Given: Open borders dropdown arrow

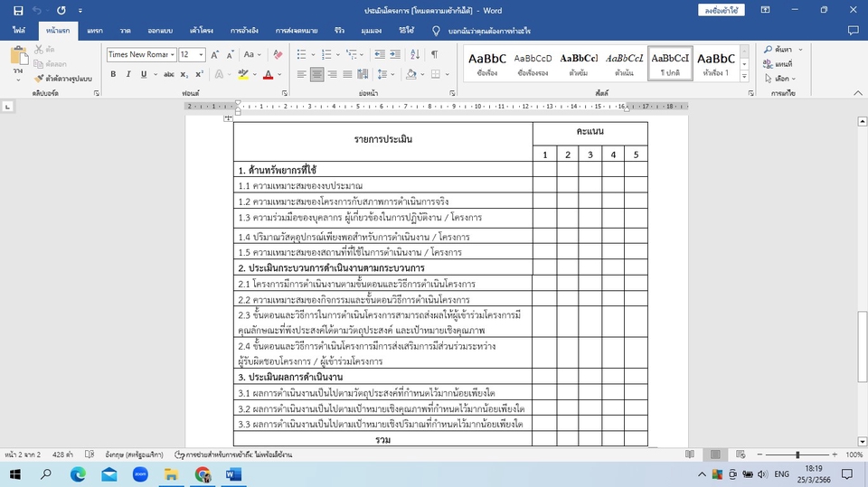Looking at the screenshot, I should 447,74.
